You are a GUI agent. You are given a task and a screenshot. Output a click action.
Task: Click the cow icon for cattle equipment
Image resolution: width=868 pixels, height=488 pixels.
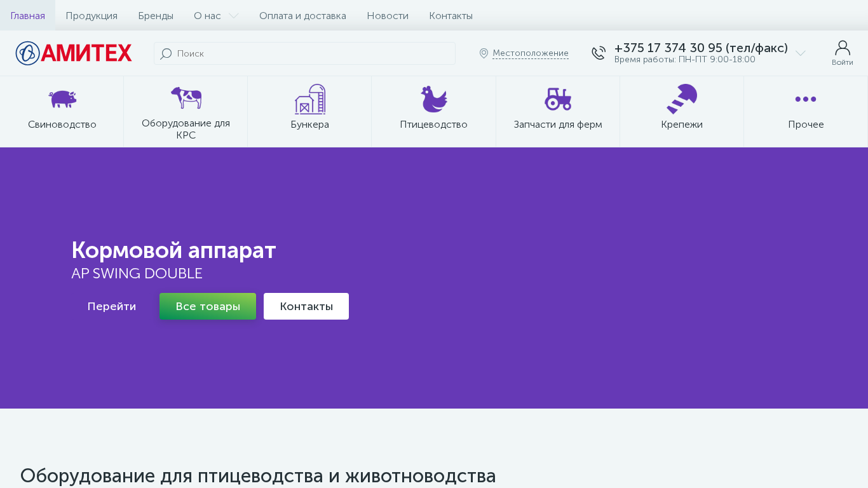point(186,98)
